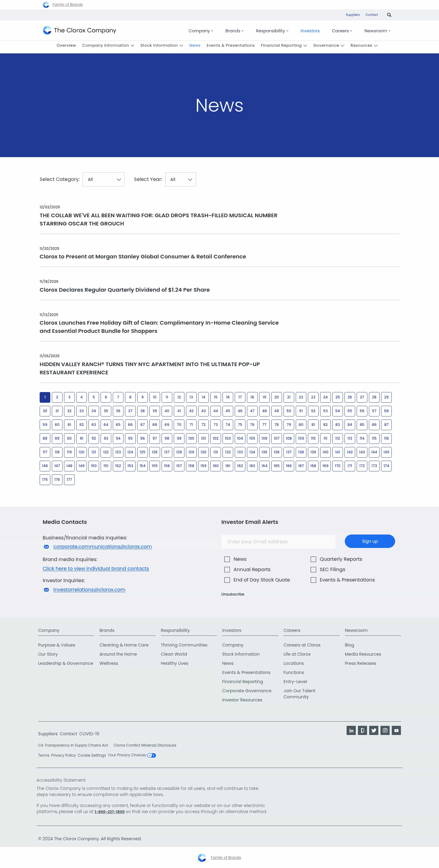Open the LinkedIn social icon
Viewport: 439px width, 868px height.
(x=351, y=730)
